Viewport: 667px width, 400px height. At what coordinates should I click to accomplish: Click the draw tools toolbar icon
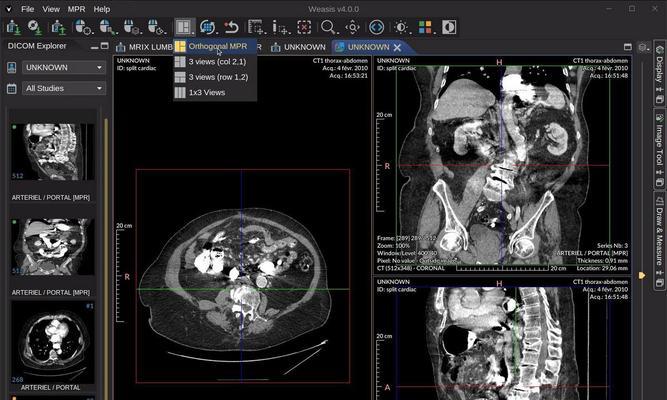tap(281, 27)
